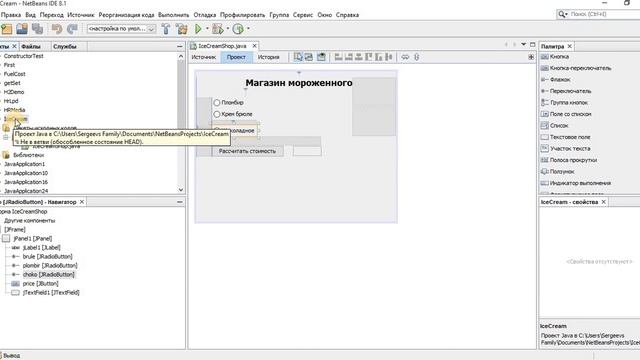Close the IceCreamShop.java editor tab

click(254, 46)
